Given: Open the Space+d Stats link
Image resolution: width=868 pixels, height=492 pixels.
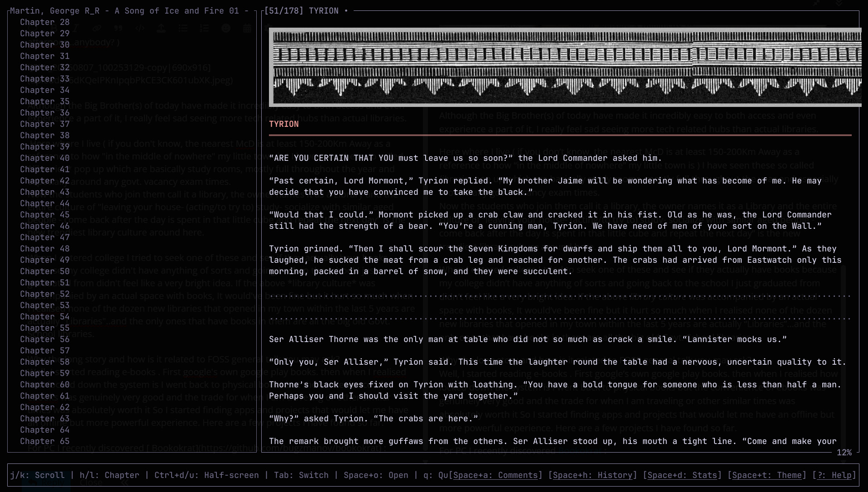Looking at the screenshot, I should click(x=682, y=475).
